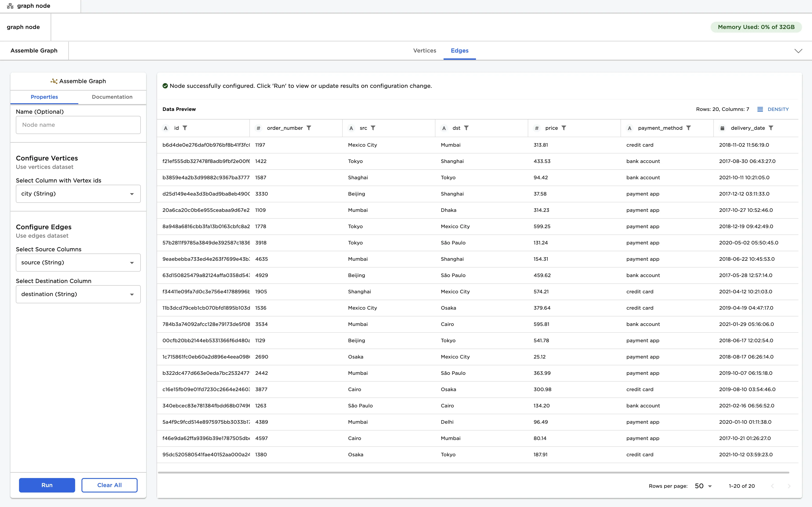Select the Properties tab
The height and width of the screenshot is (507, 812).
[44, 97]
